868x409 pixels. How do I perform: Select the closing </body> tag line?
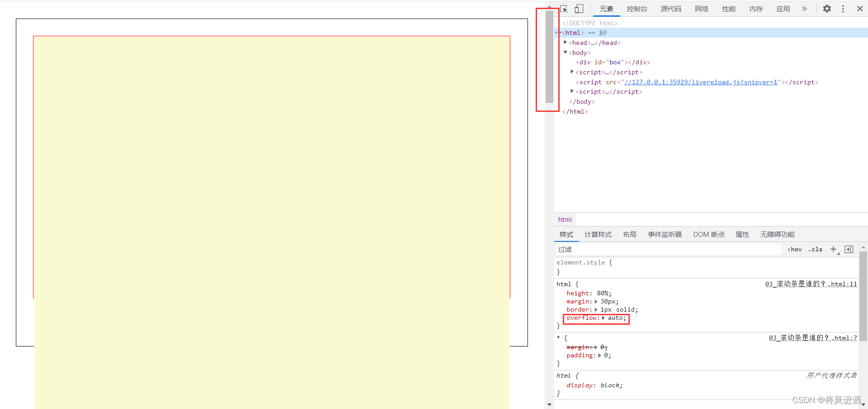coord(582,101)
